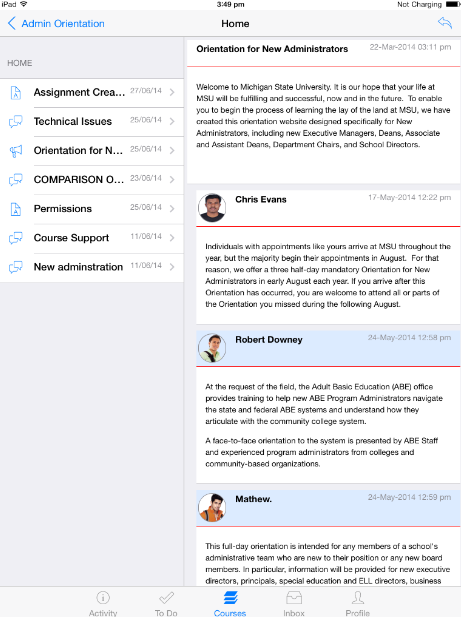Tap Mathew's profile photo

pyautogui.click(x=212, y=507)
